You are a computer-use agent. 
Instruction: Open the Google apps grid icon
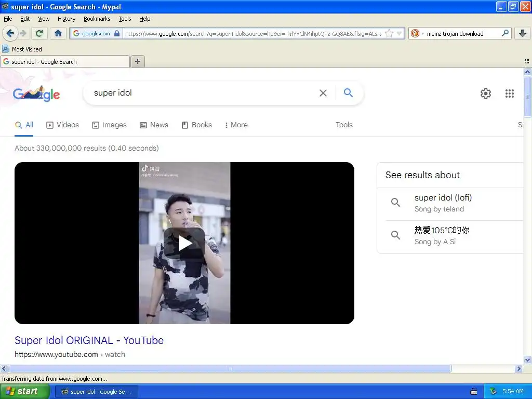(x=509, y=94)
